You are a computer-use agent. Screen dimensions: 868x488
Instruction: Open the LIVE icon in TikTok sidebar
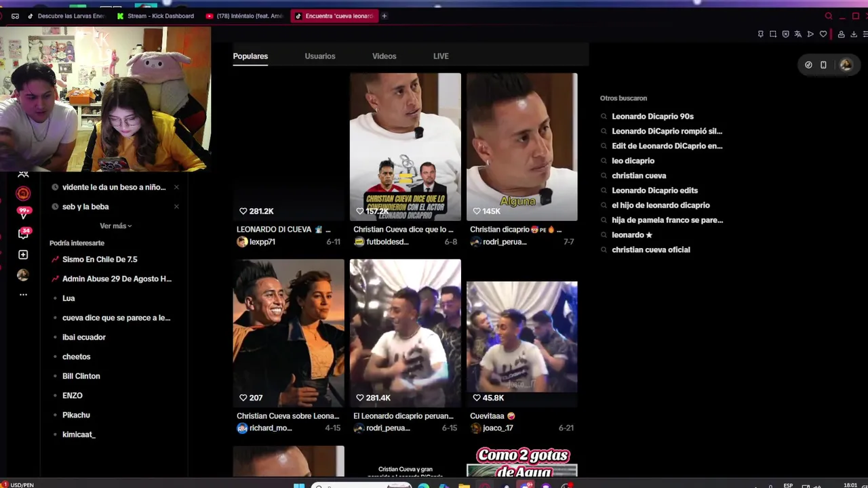pyautogui.click(x=23, y=193)
